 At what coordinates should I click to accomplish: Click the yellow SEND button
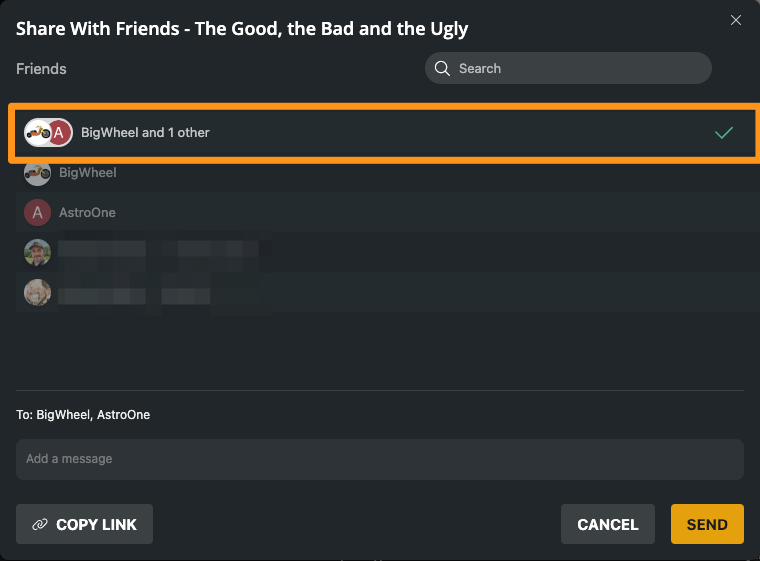[707, 524]
